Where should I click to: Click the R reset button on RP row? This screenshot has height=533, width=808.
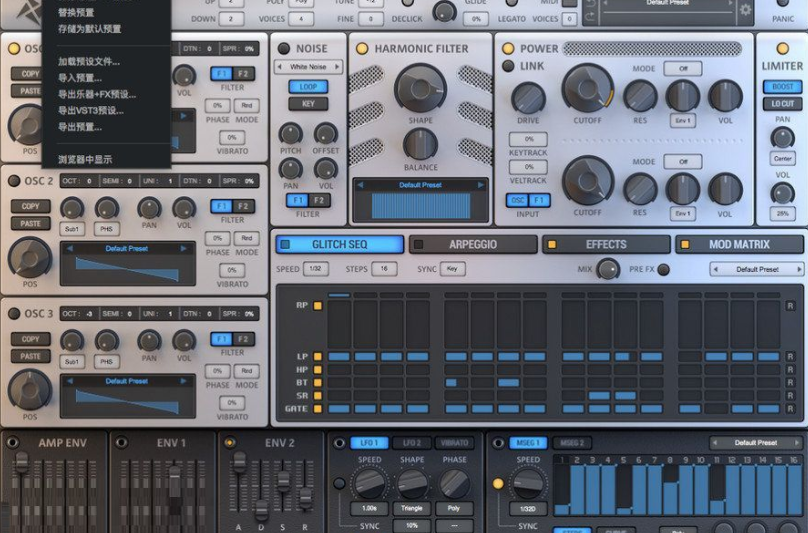point(790,306)
